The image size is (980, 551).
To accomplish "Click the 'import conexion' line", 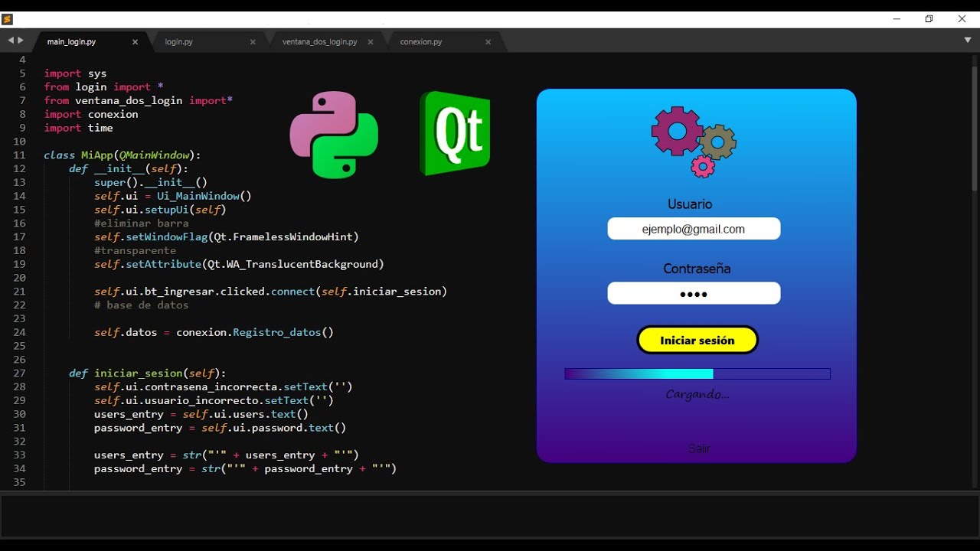I will [x=91, y=114].
